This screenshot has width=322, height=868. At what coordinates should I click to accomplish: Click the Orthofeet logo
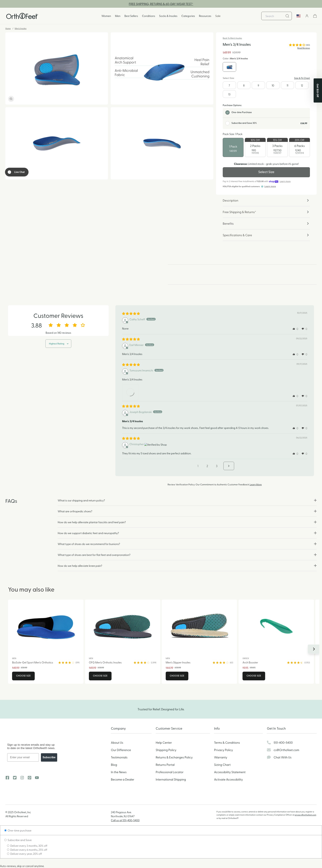[22, 16]
